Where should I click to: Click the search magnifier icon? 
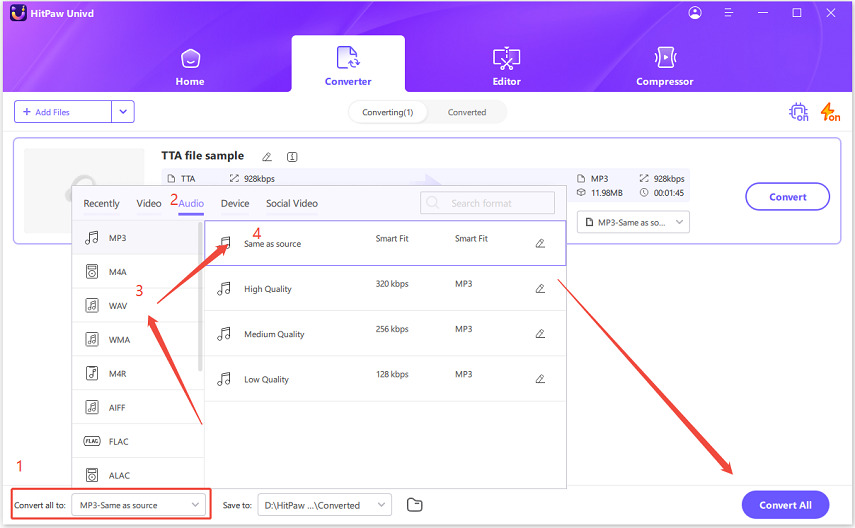432,203
